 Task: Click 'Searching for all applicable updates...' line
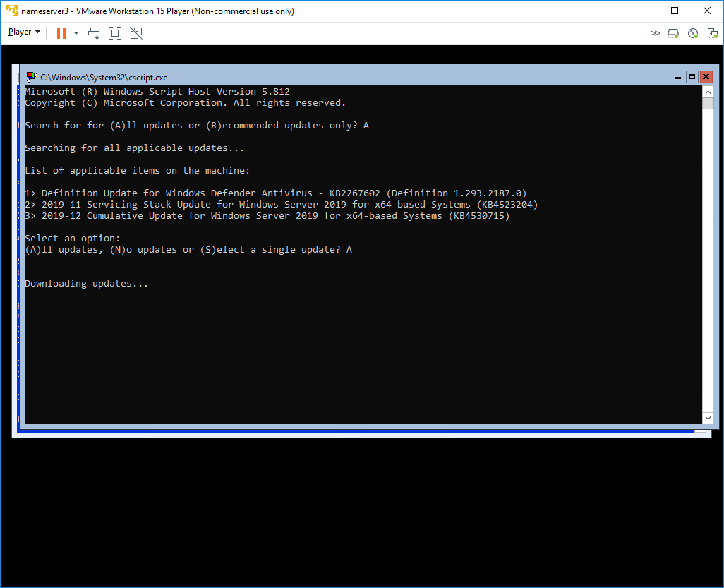pyautogui.click(x=134, y=148)
